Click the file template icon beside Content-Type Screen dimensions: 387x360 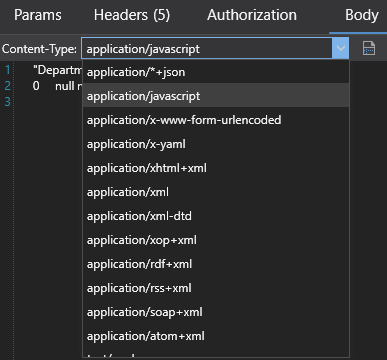tap(369, 49)
